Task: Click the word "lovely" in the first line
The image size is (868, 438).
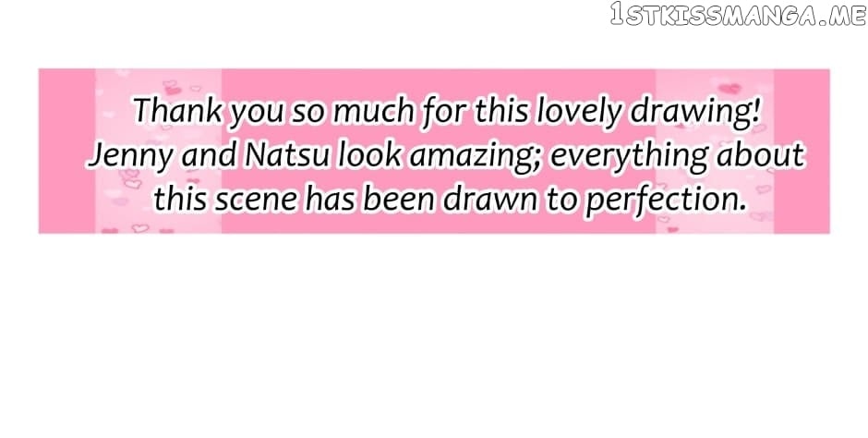Action: (x=578, y=114)
